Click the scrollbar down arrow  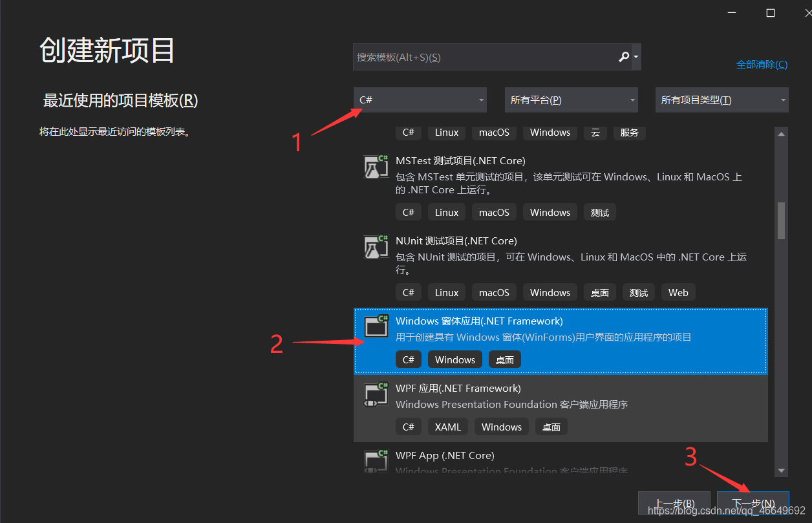pos(781,471)
